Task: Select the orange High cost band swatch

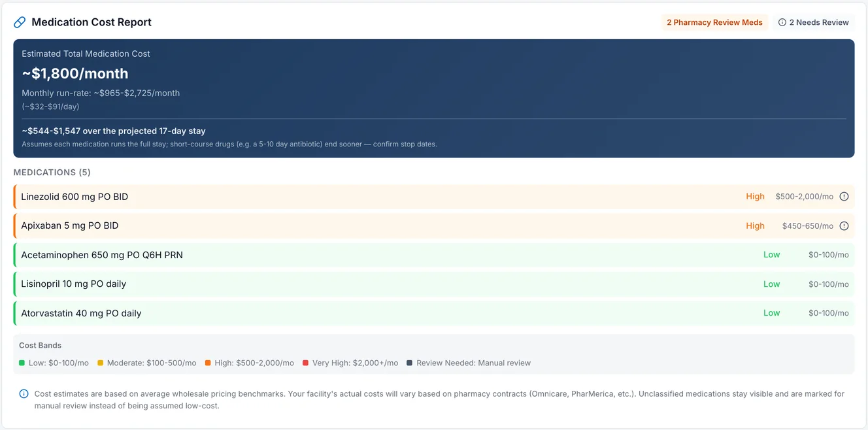Action: pyautogui.click(x=208, y=363)
